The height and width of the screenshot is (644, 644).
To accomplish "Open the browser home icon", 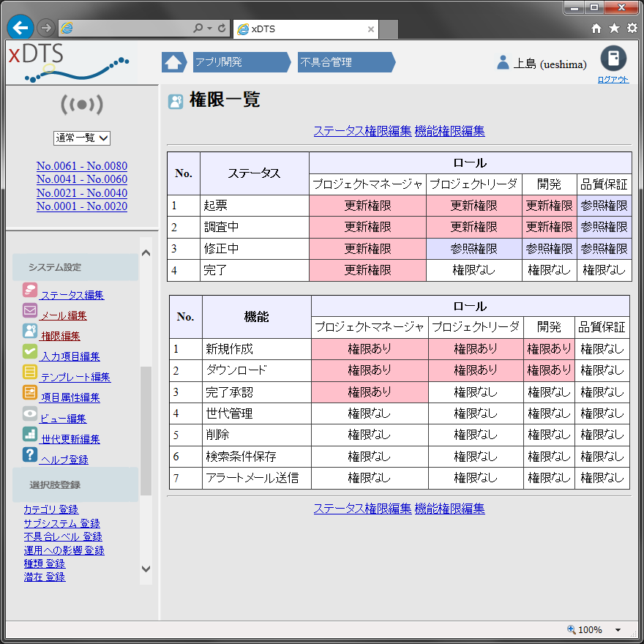I will [x=596, y=29].
